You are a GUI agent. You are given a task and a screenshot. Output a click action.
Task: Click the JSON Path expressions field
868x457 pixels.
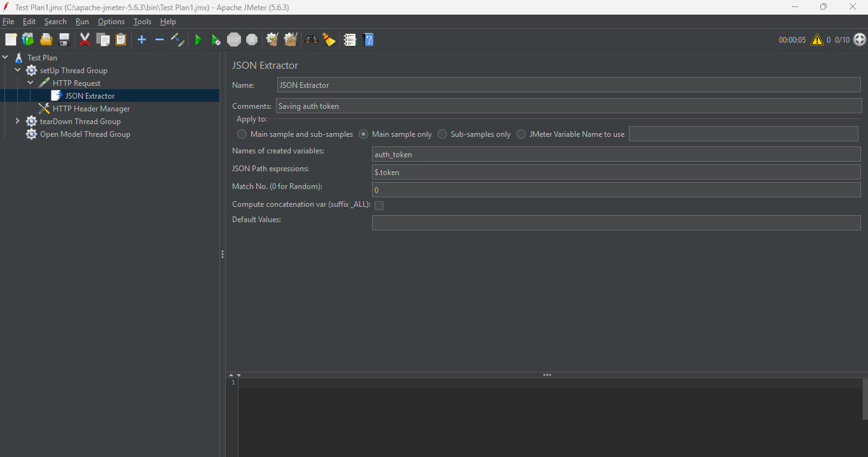point(616,172)
